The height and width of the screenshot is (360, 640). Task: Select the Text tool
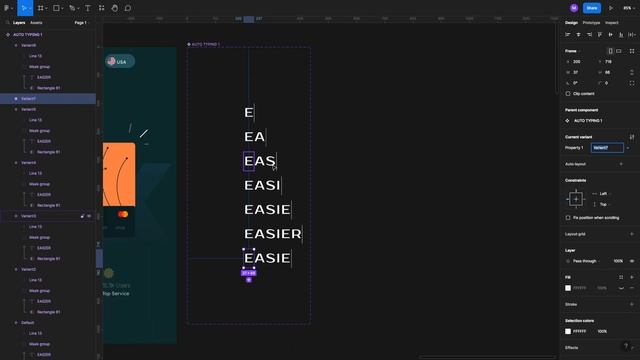pos(88,8)
